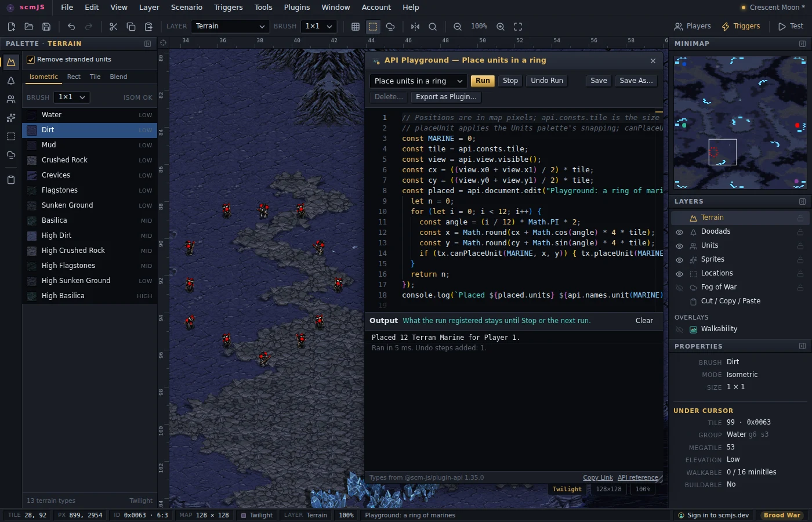Open the Place units in a ring dropdown
Image resolution: width=812 pixels, height=522 pixels.
[x=418, y=81]
